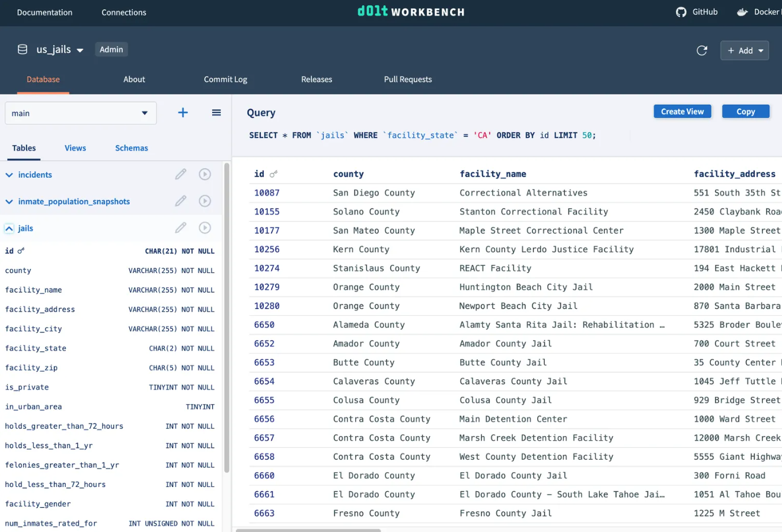
Task: Click the is_private schema field
Action: (110, 387)
